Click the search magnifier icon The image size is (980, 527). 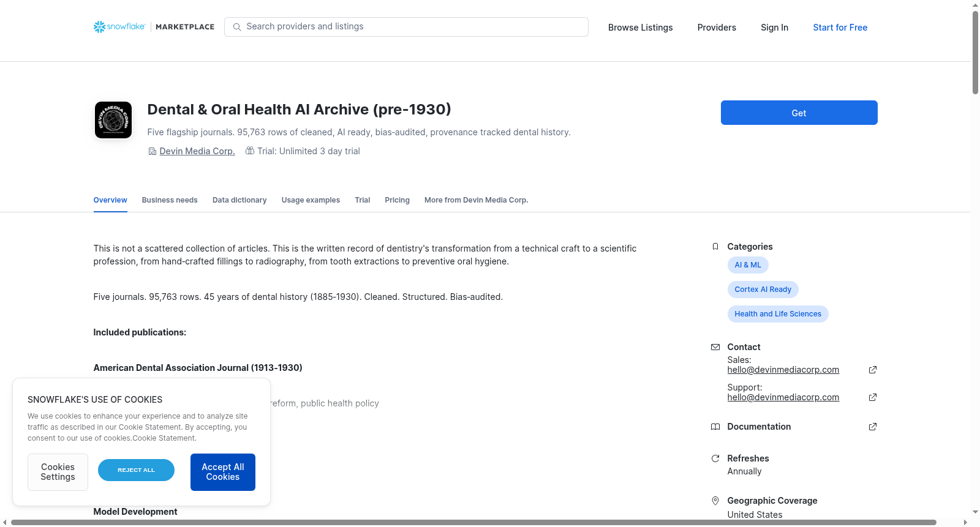tap(237, 27)
